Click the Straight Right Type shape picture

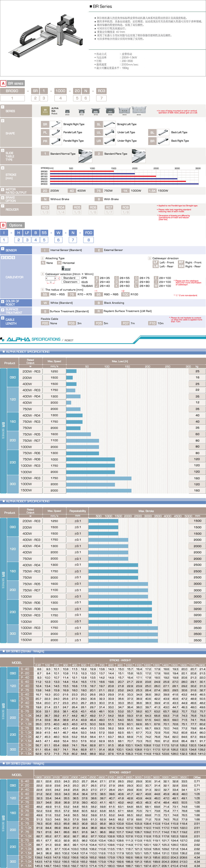pyautogui.click(x=56, y=124)
